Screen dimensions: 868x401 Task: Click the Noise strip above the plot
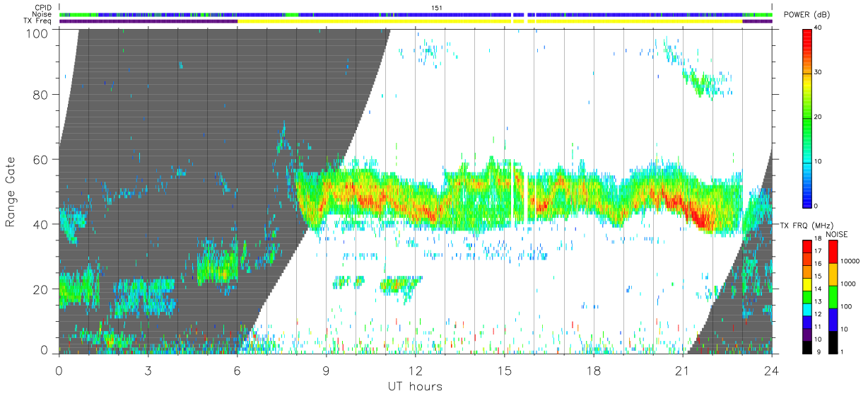(x=416, y=14)
